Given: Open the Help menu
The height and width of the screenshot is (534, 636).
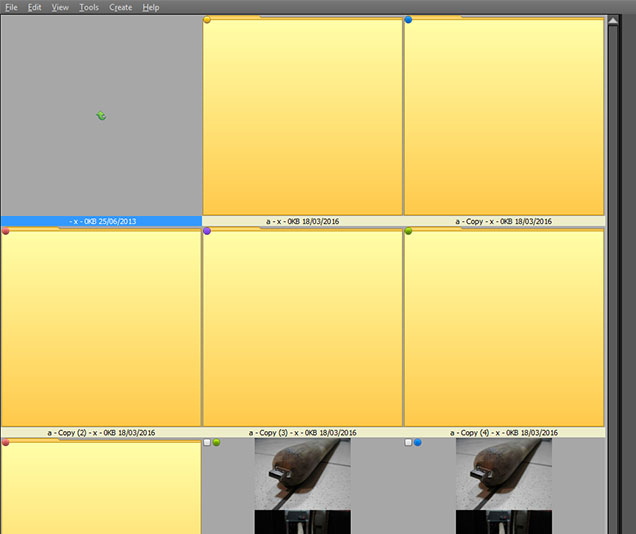Looking at the screenshot, I should [x=151, y=7].
